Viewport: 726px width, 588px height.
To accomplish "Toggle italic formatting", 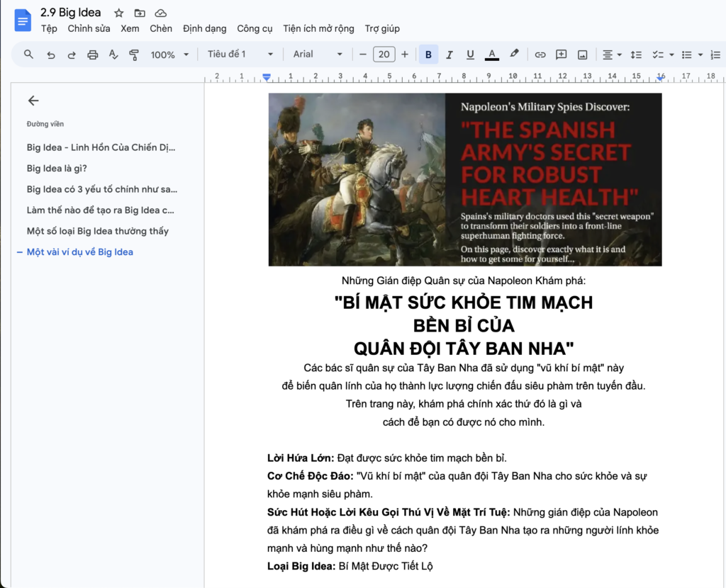I will tap(449, 55).
